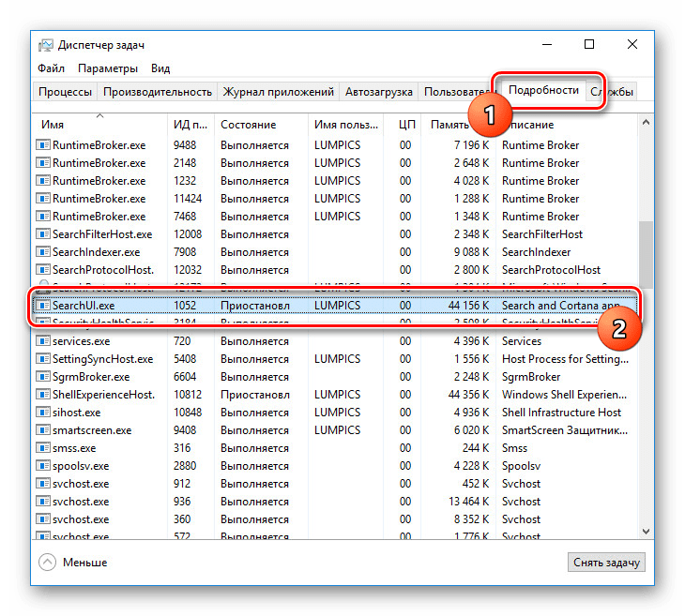The height and width of the screenshot is (616, 685).
Task: Click Приостановл status of ShellExperienceHost.
Action: (x=255, y=395)
